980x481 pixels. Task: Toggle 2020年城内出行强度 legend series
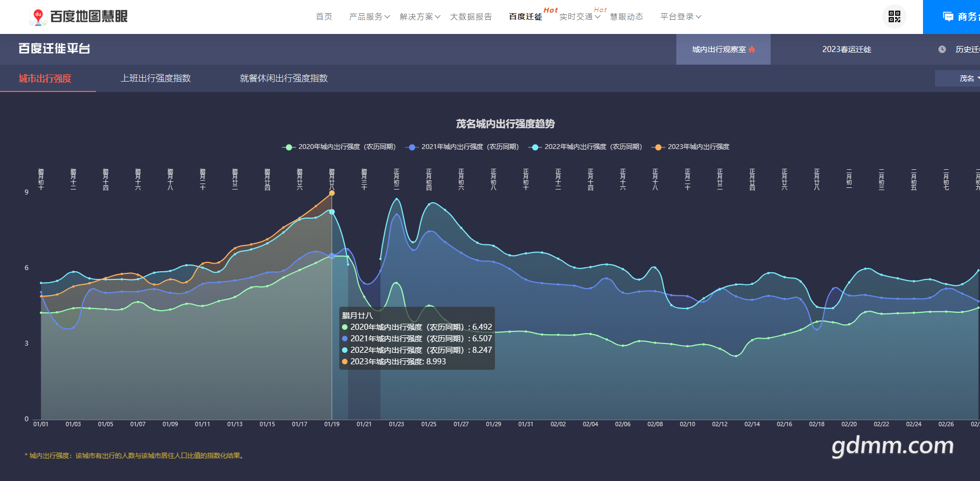(339, 147)
